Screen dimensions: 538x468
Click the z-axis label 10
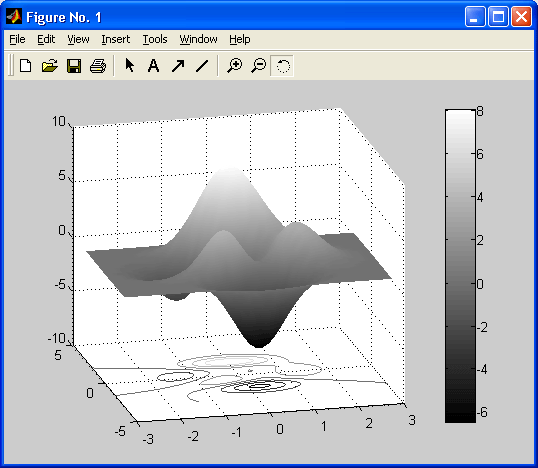click(x=59, y=121)
